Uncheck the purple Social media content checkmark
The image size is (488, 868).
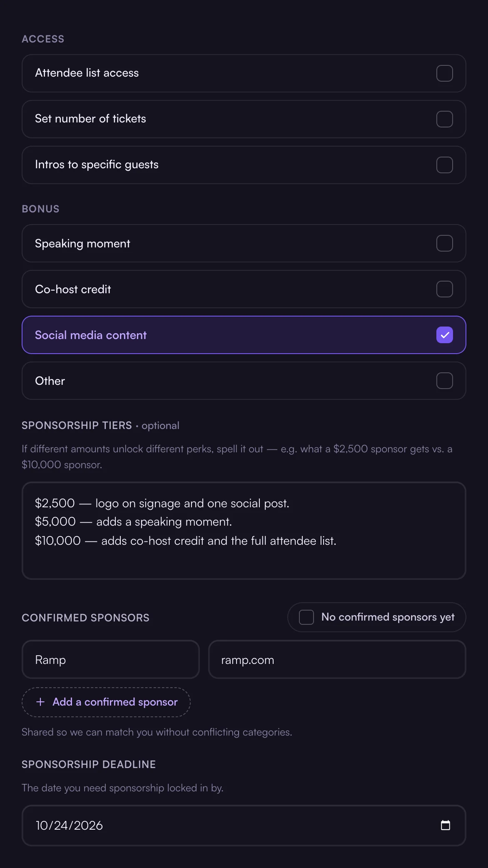click(x=444, y=335)
